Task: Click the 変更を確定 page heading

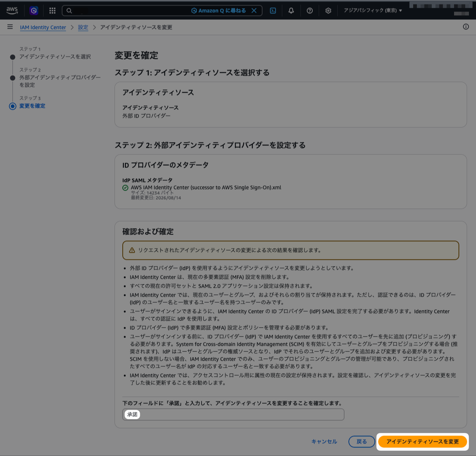Action: [136, 55]
